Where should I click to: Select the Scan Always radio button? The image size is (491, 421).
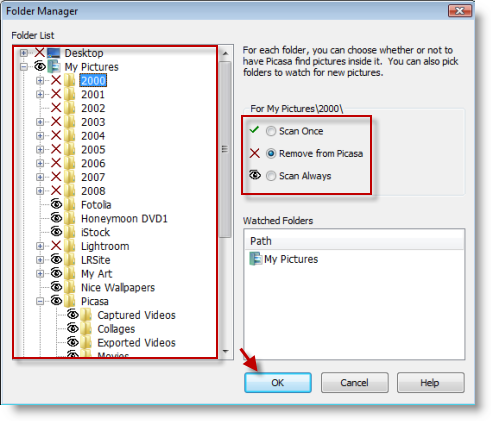(x=271, y=176)
